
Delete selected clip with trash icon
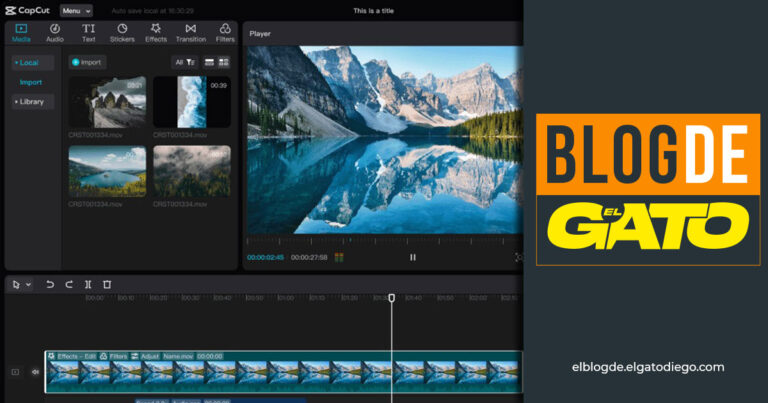(x=107, y=285)
